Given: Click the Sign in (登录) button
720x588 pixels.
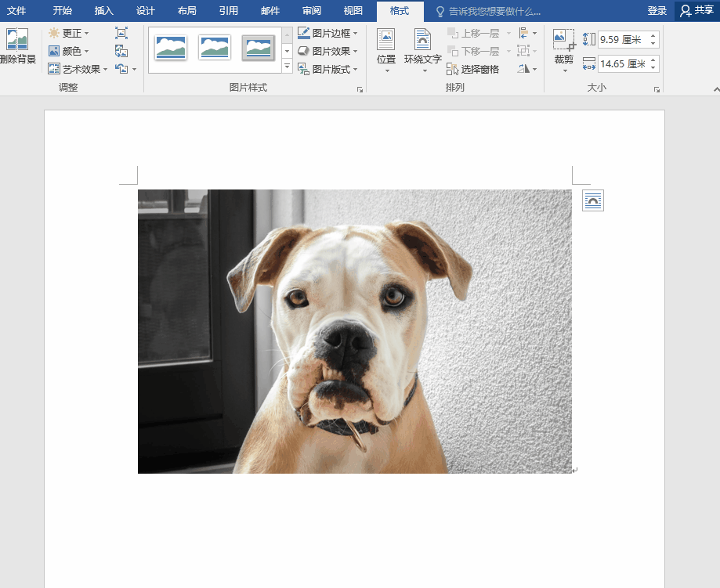Looking at the screenshot, I should tap(657, 11).
